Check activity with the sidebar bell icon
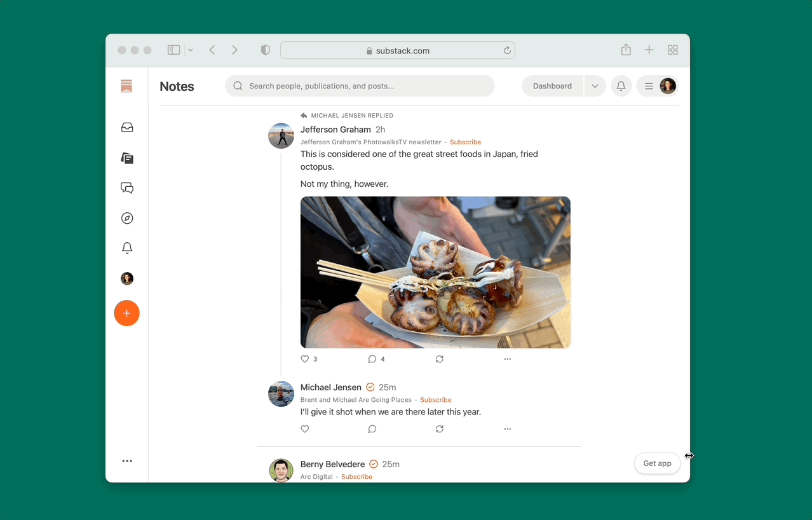The image size is (812, 520). (x=126, y=247)
